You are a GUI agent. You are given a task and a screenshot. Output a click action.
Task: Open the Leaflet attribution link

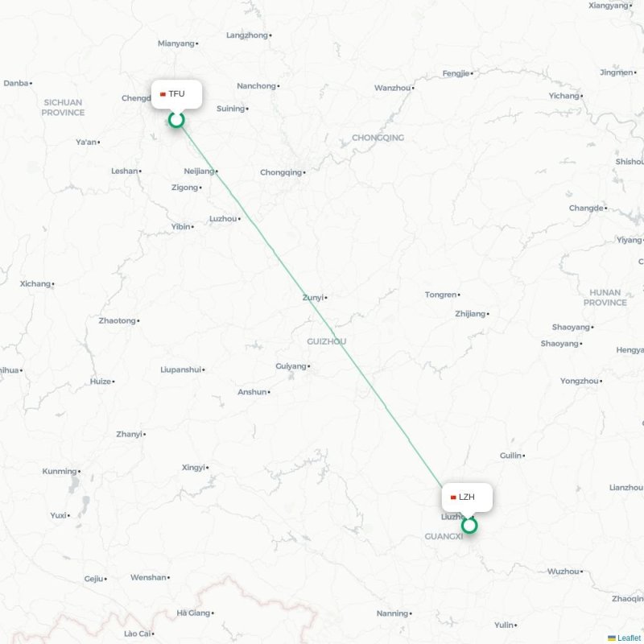pos(630,638)
